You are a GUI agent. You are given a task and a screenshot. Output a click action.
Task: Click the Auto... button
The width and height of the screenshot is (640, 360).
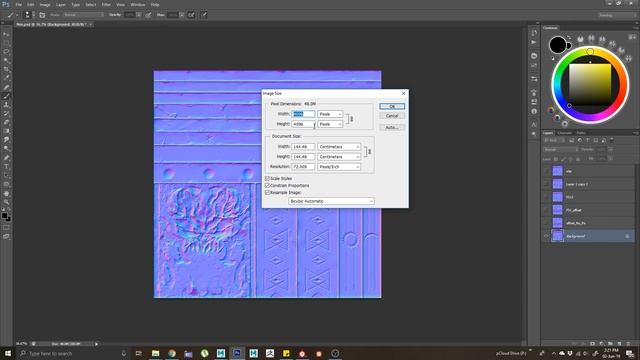(392, 127)
